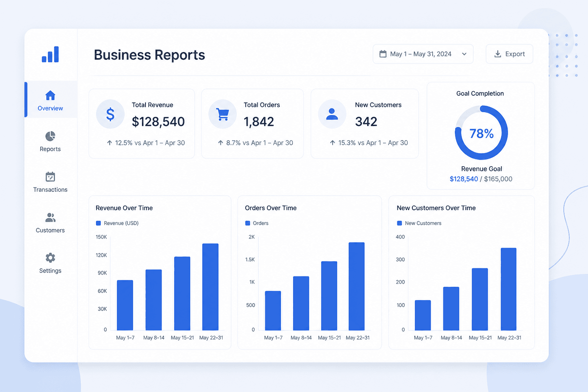Click the Export button

tap(510, 54)
